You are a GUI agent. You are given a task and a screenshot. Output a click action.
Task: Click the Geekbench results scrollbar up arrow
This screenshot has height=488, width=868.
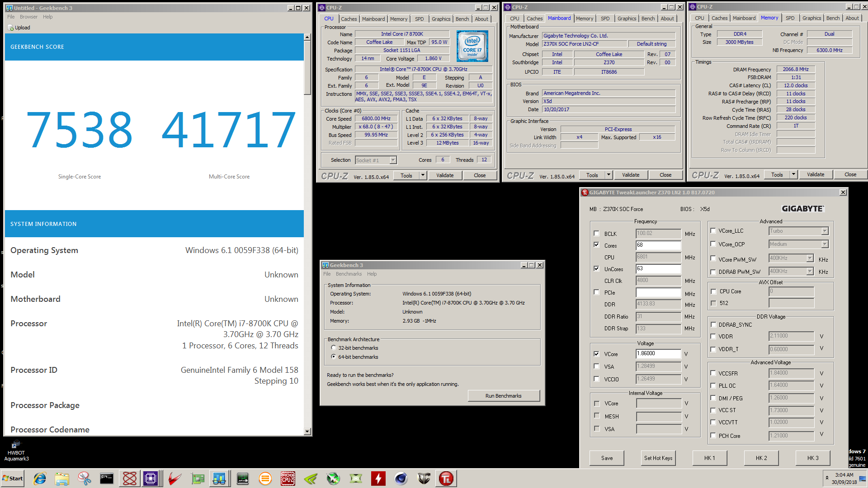(307, 37)
